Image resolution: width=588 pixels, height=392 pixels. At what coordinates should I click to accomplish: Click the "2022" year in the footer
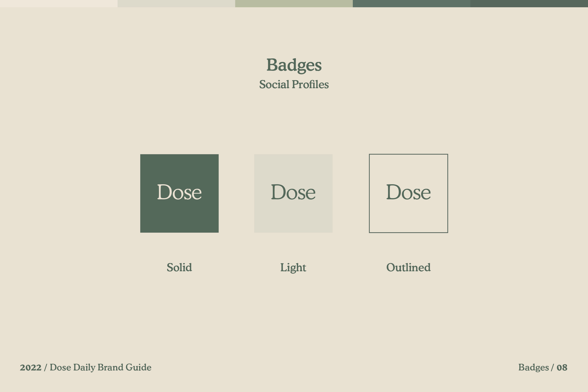tap(31, 367)
